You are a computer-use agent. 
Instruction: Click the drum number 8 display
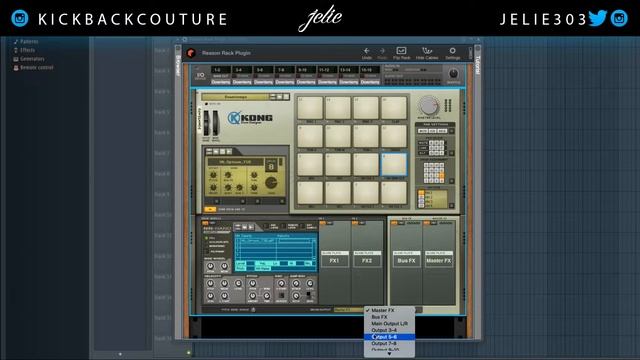(x=271, y=166)
